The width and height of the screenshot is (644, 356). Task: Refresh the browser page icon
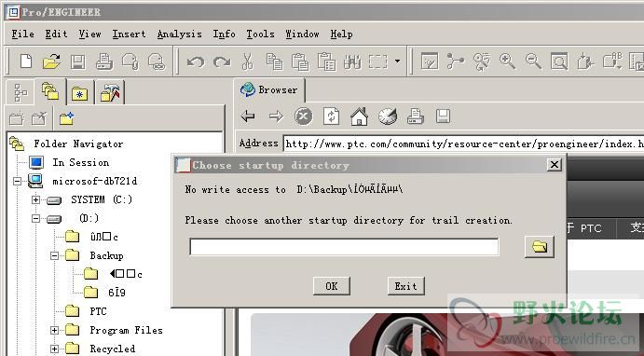331,116
